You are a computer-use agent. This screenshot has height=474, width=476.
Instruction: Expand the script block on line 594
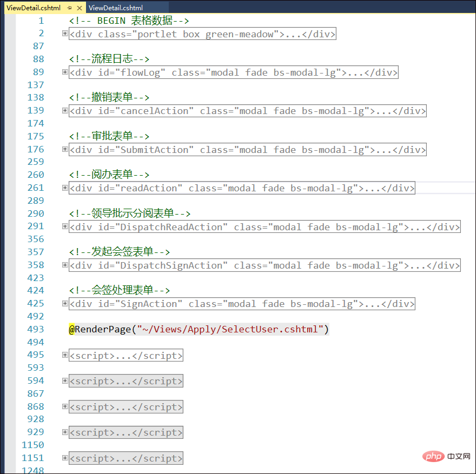pos(65,380)
